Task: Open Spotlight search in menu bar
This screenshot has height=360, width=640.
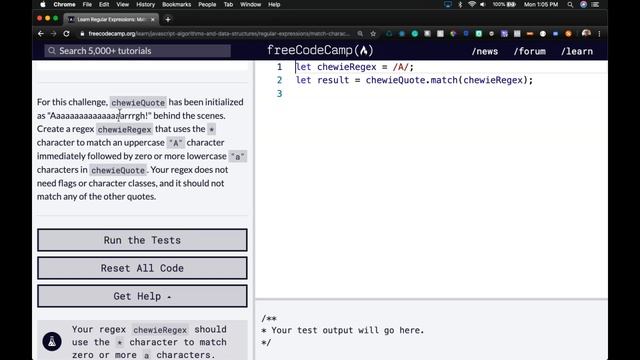Action: click(570, 4)
